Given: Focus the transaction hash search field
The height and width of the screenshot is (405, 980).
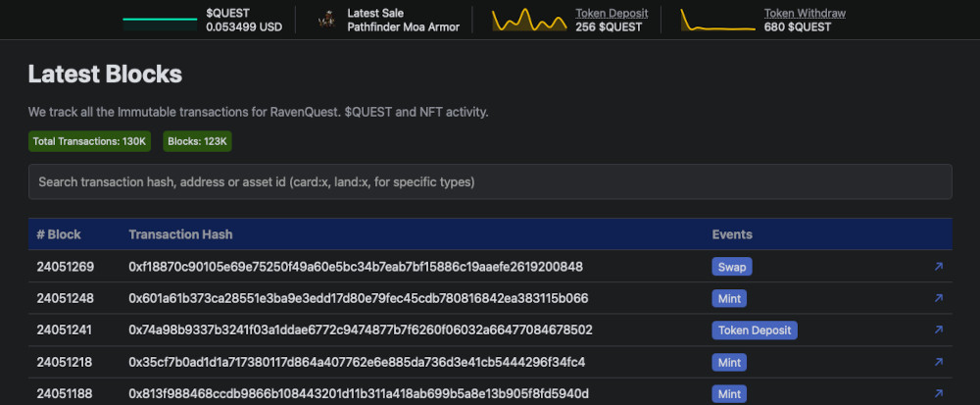Looking at the screenshot, I should tap(490, 182).
